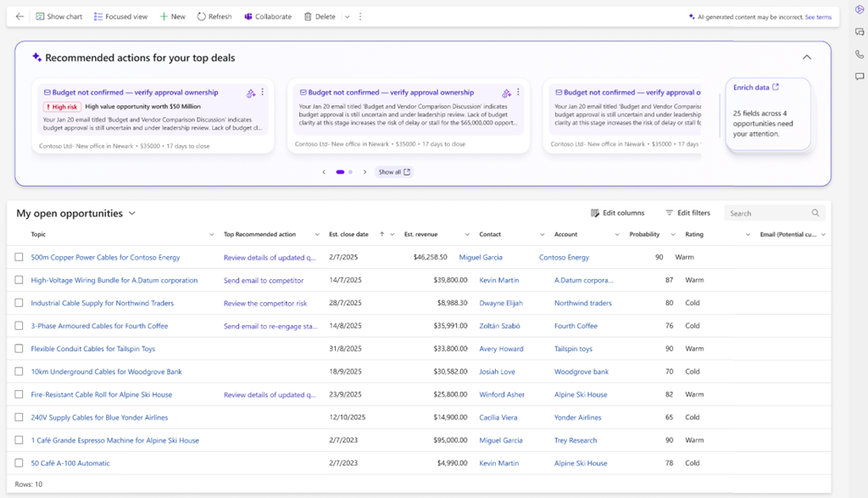Image resolution: width=868 pixels, height=498 pixels.
Task: Open Trey Research account
Action: [576, 440]
